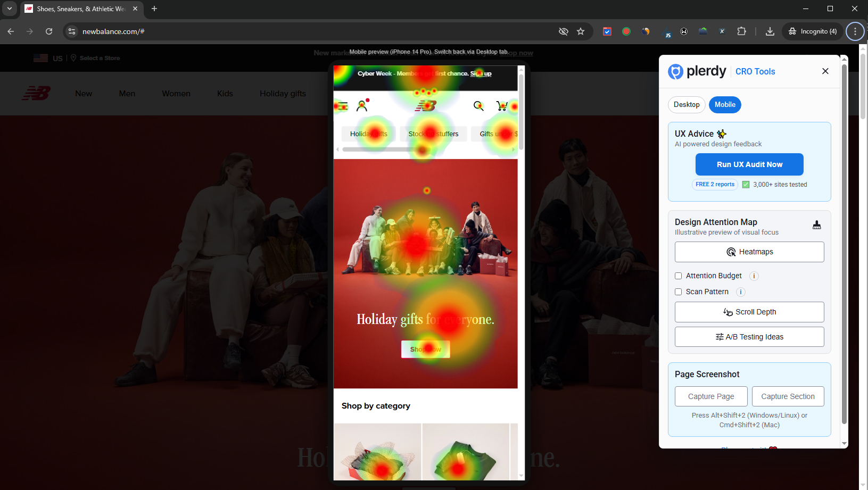
Task: Click the checklist calendar extension icon
Action: coord(607,31)
